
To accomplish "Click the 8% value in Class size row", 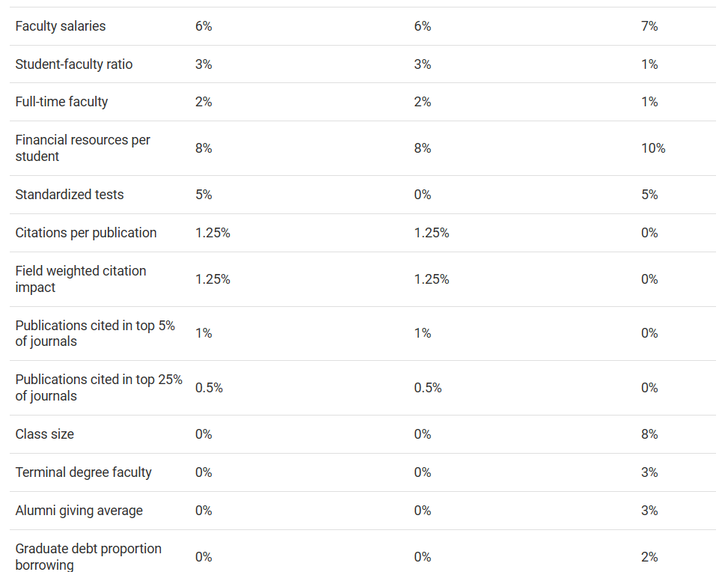I will click(649, 434).
